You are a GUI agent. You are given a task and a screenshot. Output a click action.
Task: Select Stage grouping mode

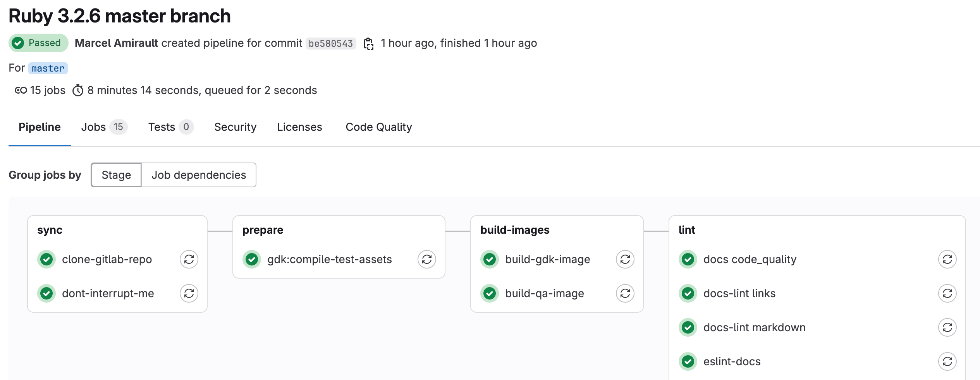[116, 175]
